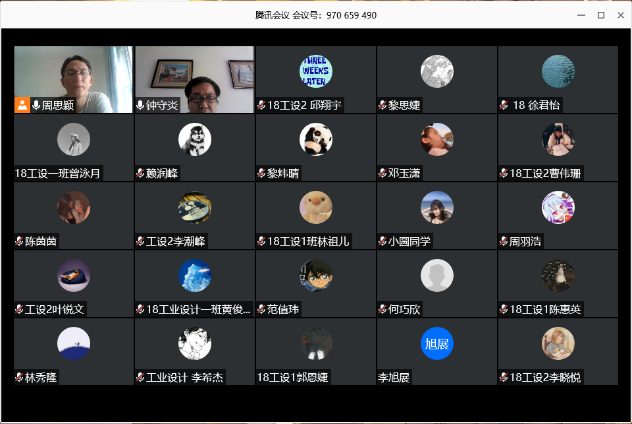Click the microphone icon next to 钟守炎

(x=141, y=105)
